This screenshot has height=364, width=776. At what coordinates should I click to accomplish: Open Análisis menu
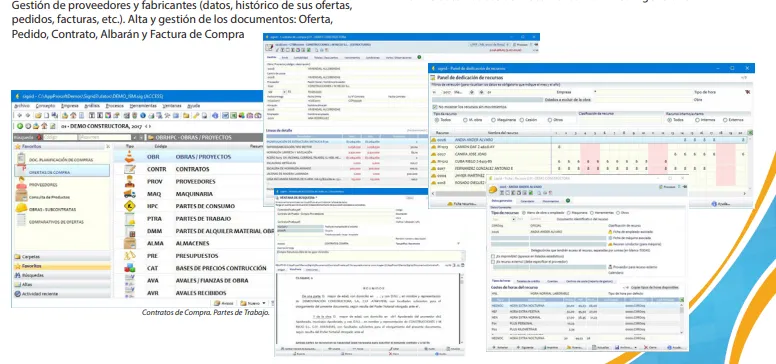tap(92, 105)
